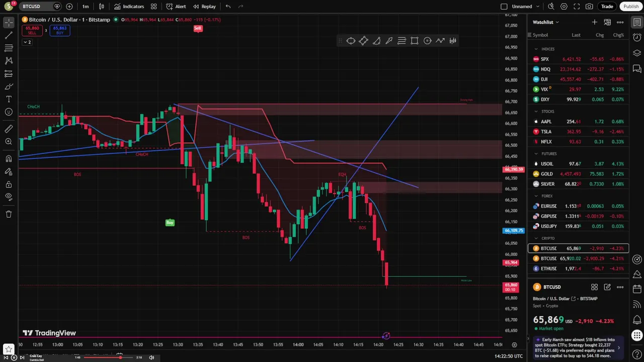644x362 pixels.
Task: Expand the indicators legend collapsed arrow 2
Action: pos(27,42)
